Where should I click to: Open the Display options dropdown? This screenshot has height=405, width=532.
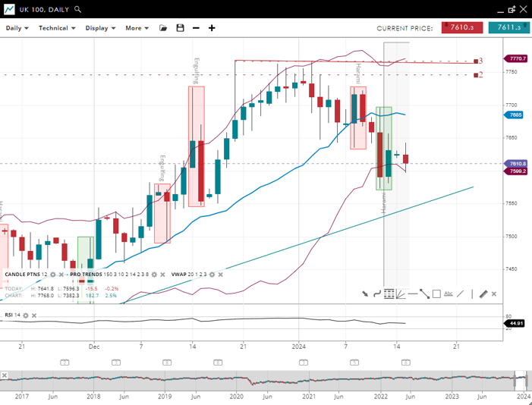[100, 28]
